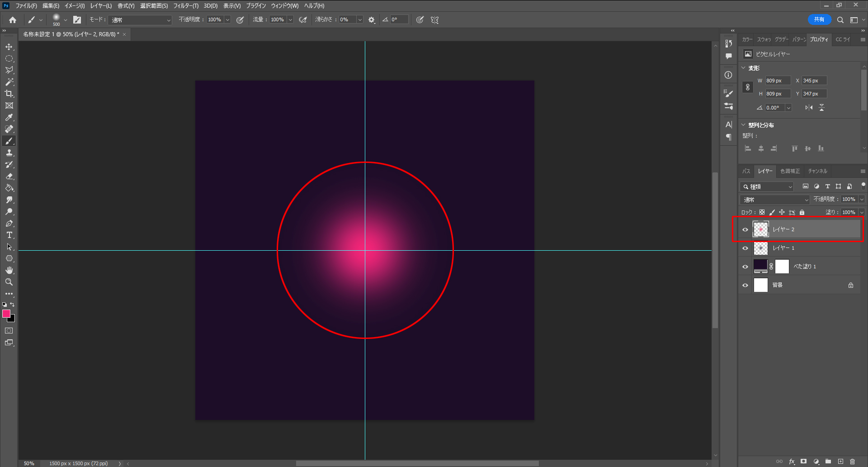Open the brush モード dropdown
The width and height of the screenshot is (868, 467).
[x=141, y=20]
